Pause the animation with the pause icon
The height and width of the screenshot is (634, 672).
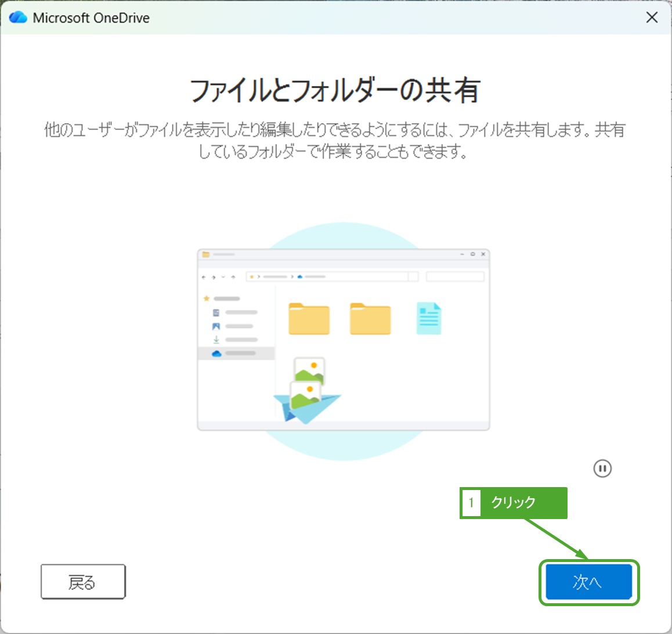[602, 469]
